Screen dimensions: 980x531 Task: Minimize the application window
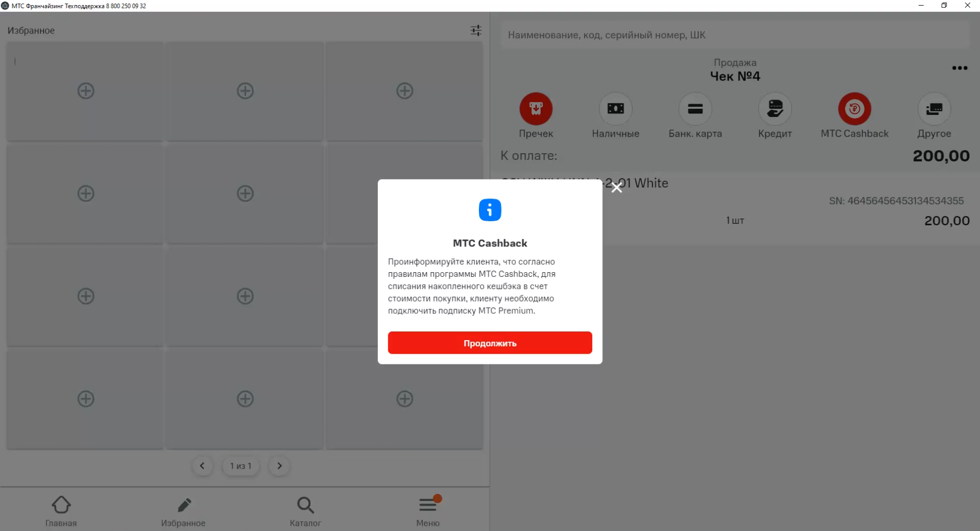(x=921, y=5)
